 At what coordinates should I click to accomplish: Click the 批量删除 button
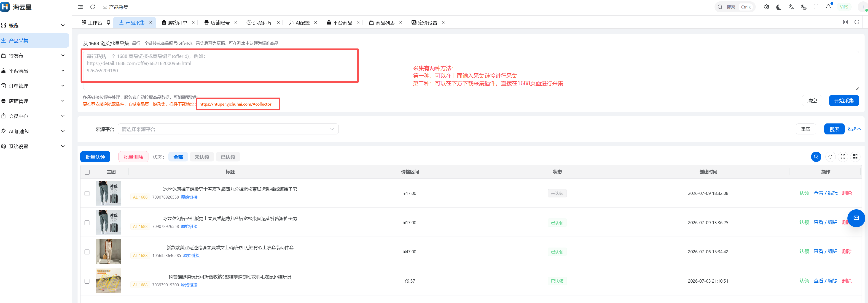(133, 157)
